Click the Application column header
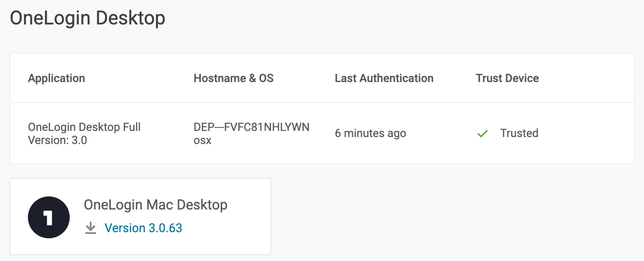This screenshot has height=261, width=644. coord(57,79)
